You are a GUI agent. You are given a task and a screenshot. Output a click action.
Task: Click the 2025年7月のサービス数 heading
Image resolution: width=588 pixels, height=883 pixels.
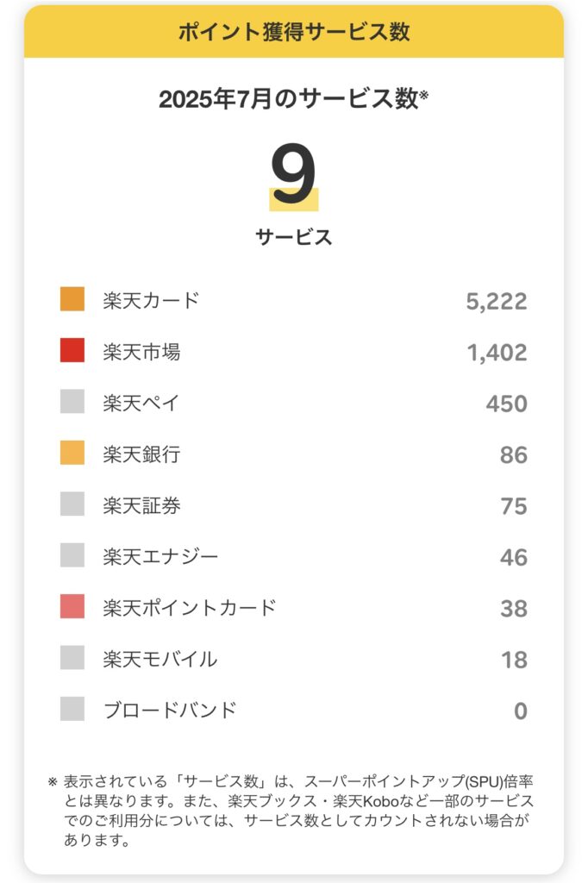[293, 99]
